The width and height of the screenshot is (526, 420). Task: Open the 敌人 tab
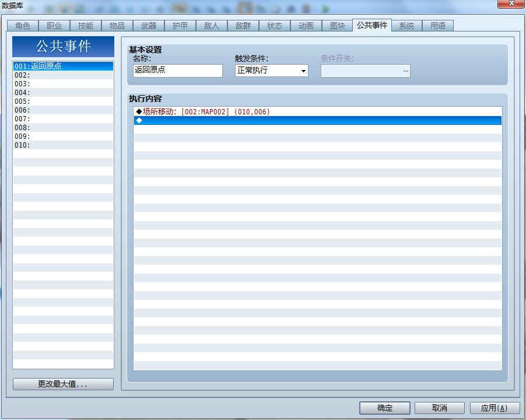211,26
